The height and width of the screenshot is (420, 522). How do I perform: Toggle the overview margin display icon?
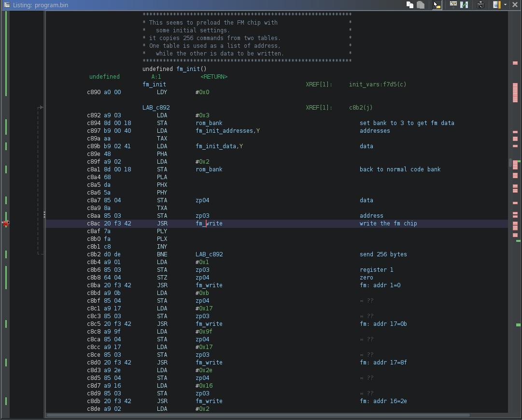[497, 5]
